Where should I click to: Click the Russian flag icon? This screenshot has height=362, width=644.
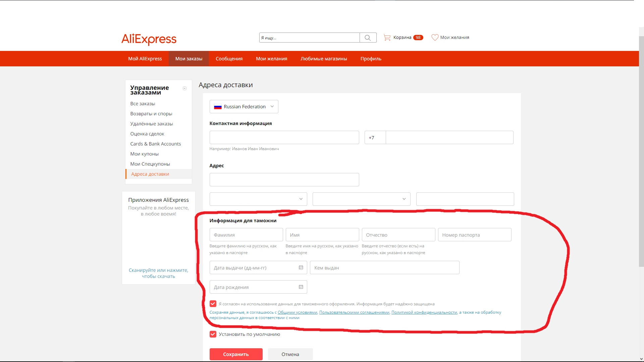(x=218, y=107)
